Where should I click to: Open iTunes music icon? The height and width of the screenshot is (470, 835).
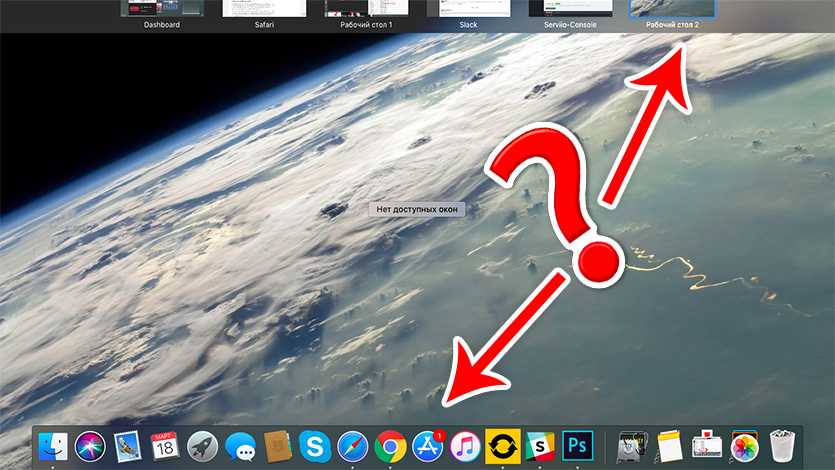464,446
